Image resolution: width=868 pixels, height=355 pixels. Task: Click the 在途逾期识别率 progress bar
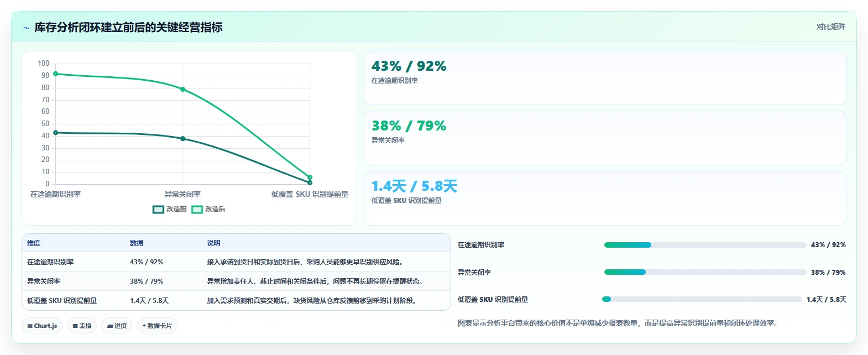[x=705, y=245]
